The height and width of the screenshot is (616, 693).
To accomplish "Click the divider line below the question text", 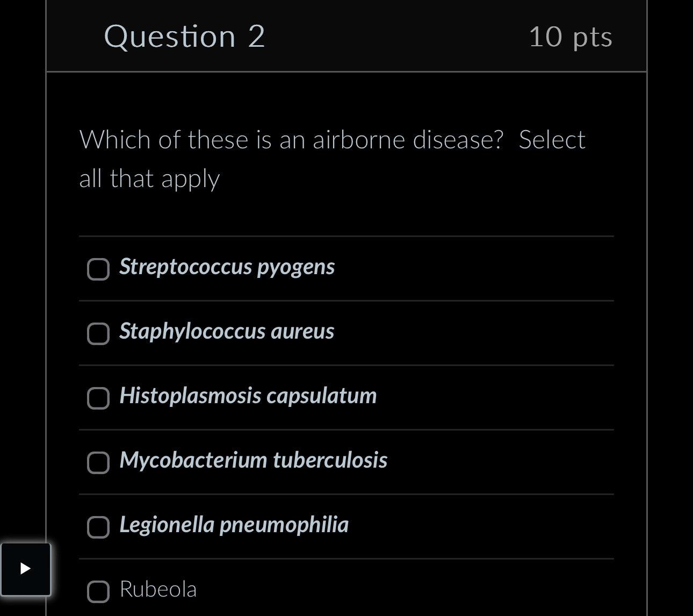I will point(346,235).
